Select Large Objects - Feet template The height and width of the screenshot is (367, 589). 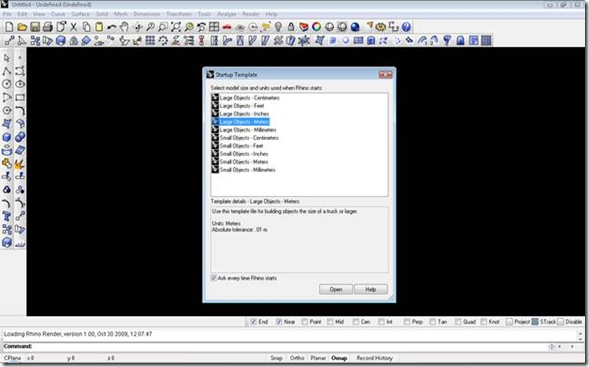[x=238, y=106]
